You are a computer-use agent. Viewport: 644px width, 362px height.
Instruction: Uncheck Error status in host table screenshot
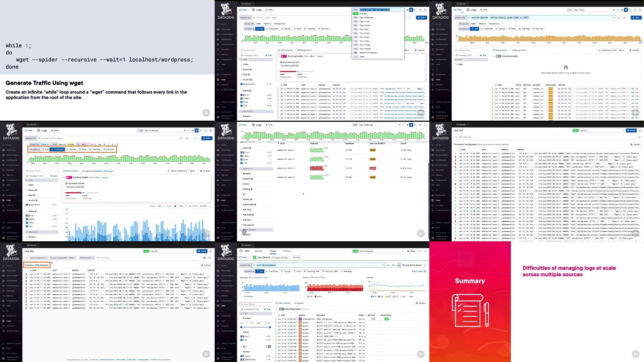(x=242, y=153)
